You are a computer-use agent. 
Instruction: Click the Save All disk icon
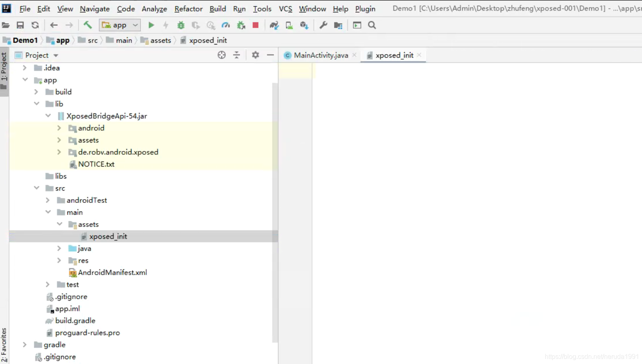[20, 25]
